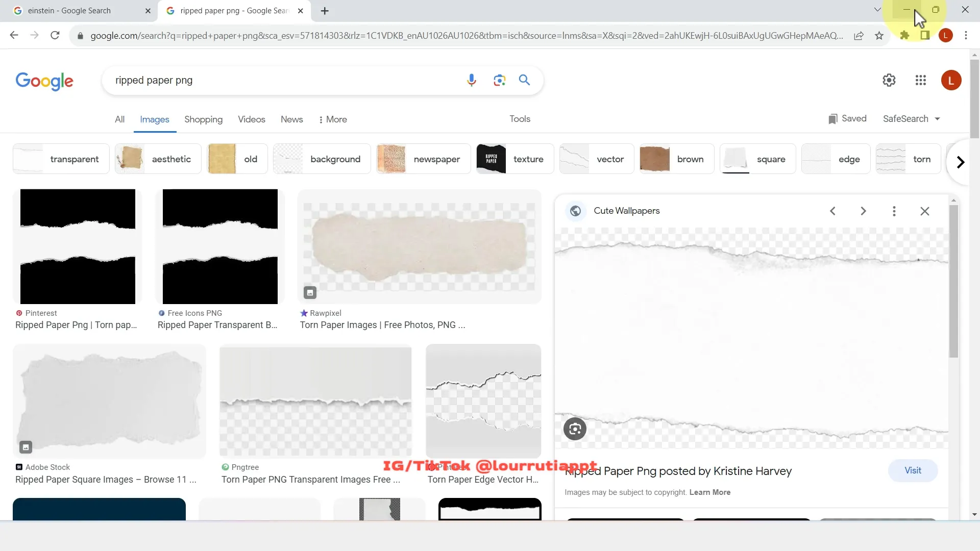Reload the current page
The height and width of the screenshot is (551, 980).
pos(55,35)
